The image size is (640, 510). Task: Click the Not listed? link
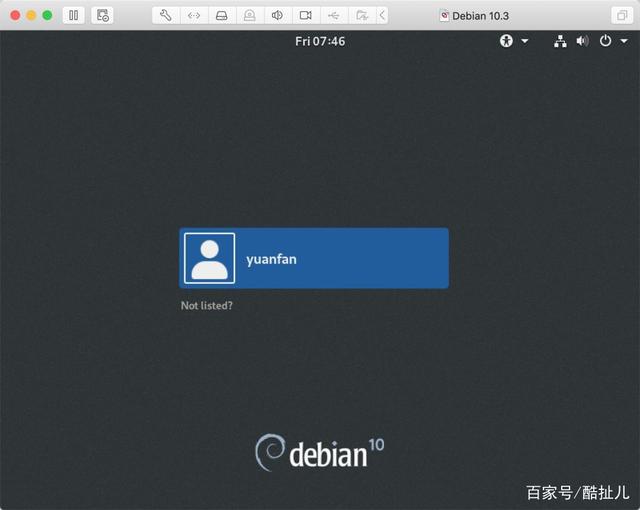(207, 306)
